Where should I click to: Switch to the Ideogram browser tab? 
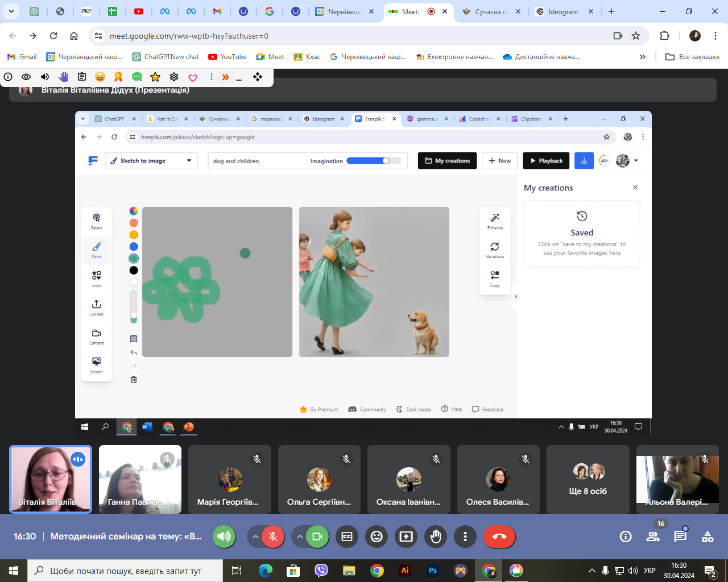562,11
